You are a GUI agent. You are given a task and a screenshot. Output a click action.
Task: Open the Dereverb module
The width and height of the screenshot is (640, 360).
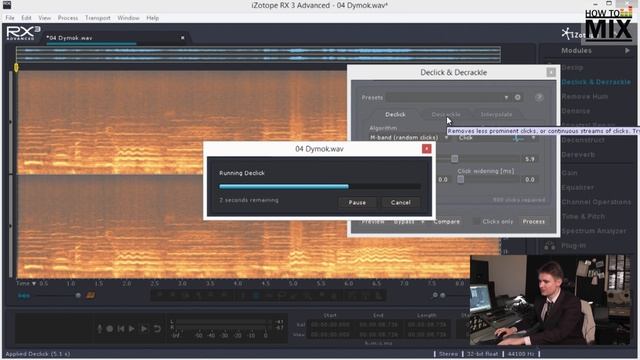578,155
